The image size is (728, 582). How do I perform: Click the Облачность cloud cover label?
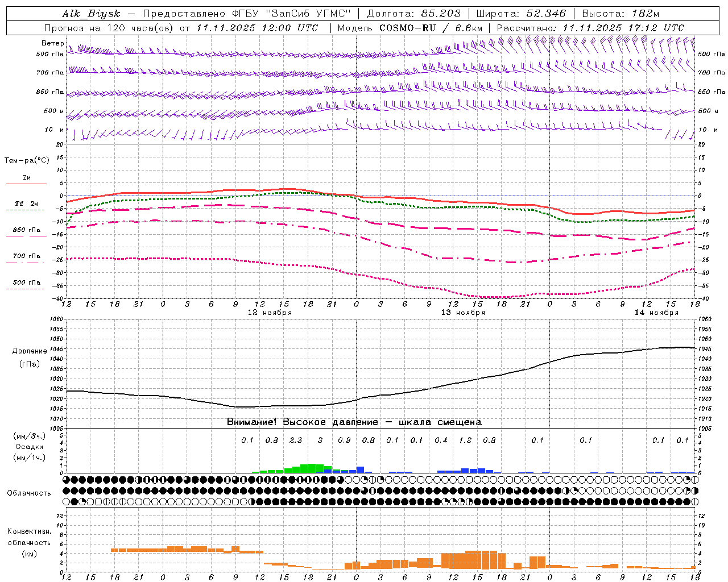pos(29,493)
